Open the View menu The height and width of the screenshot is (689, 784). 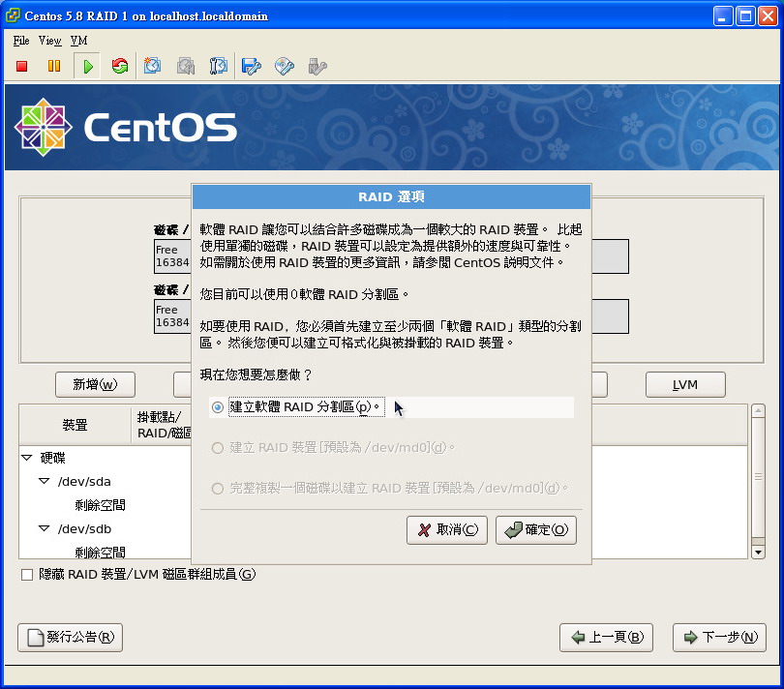point(50,41)
